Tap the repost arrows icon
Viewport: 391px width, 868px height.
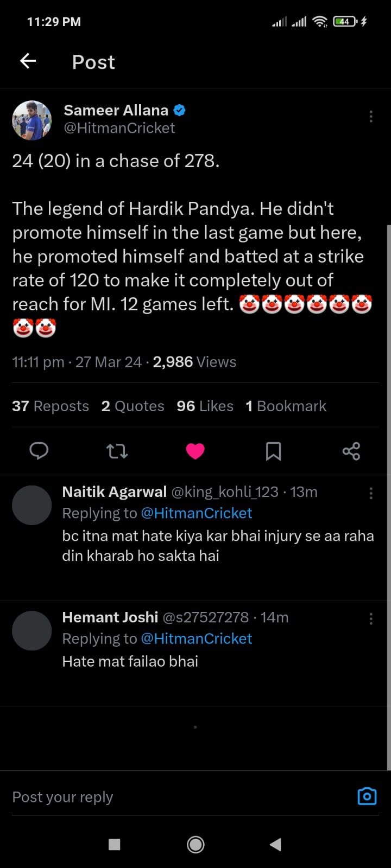click(x=117, y=451)
